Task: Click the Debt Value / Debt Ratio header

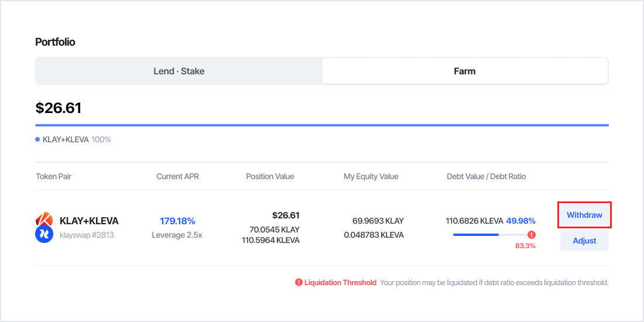Action: click(x=486, y=176)
